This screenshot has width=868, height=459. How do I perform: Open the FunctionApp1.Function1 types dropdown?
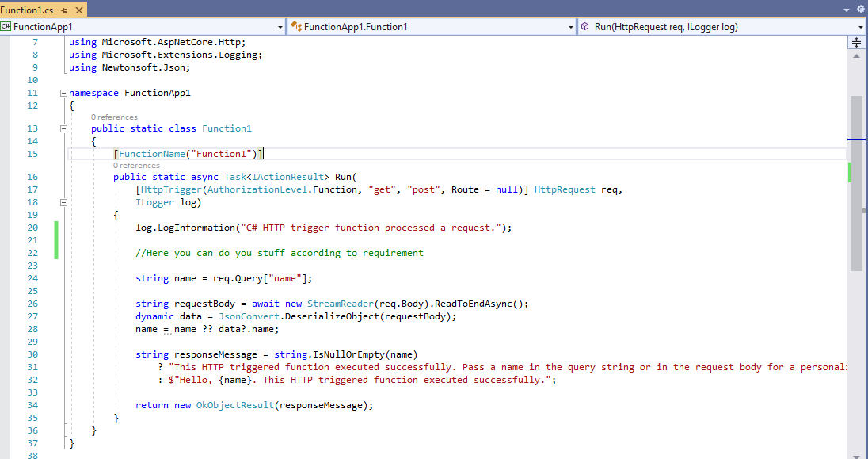click(x=569, y=26)
